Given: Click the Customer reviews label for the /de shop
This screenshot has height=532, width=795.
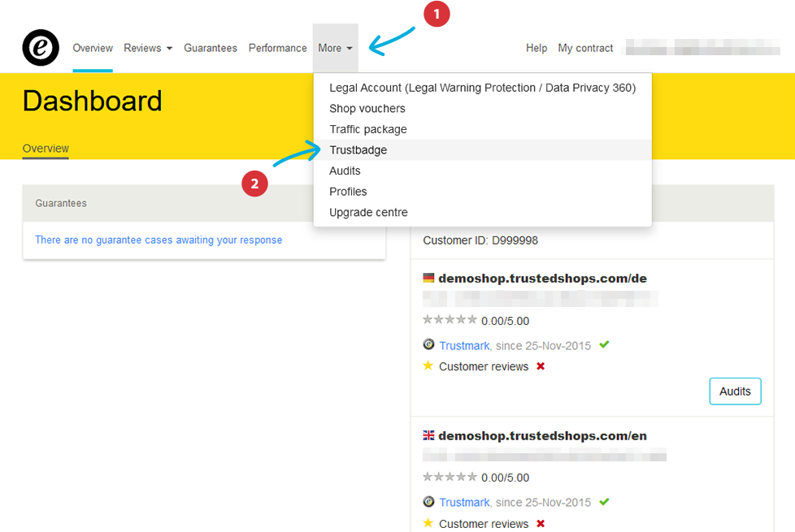Looking at the screenshot, I should [x=484, y=367].
